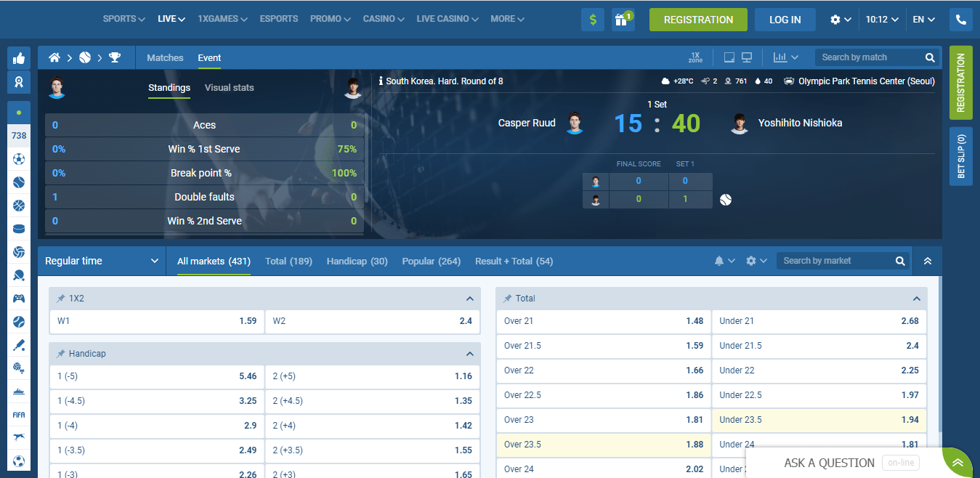Pin the Handicap market
This screenshot has width=980, height=478.
pyautogui.click(x=61, y=354)
